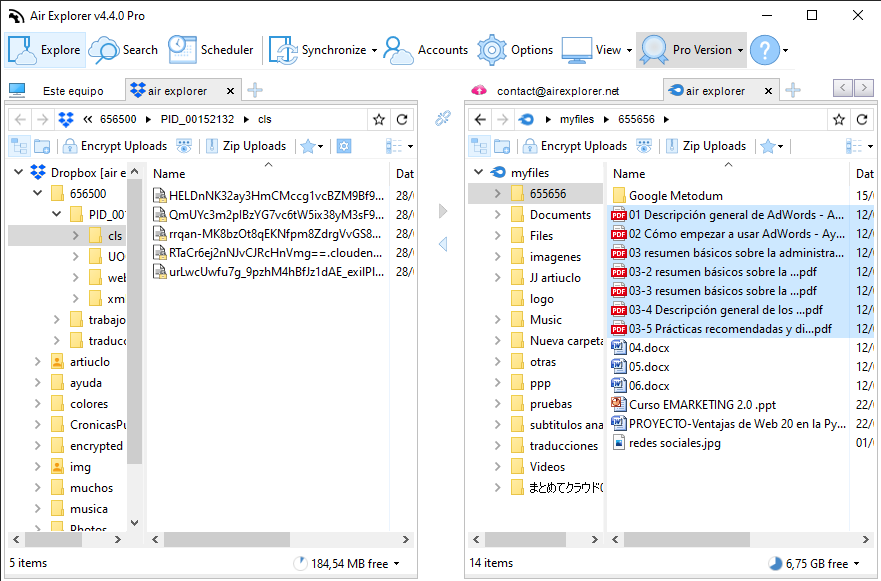Toggle folder tree view in left pane
Viewport: 881px width, 581px height.
click(19, 146)
